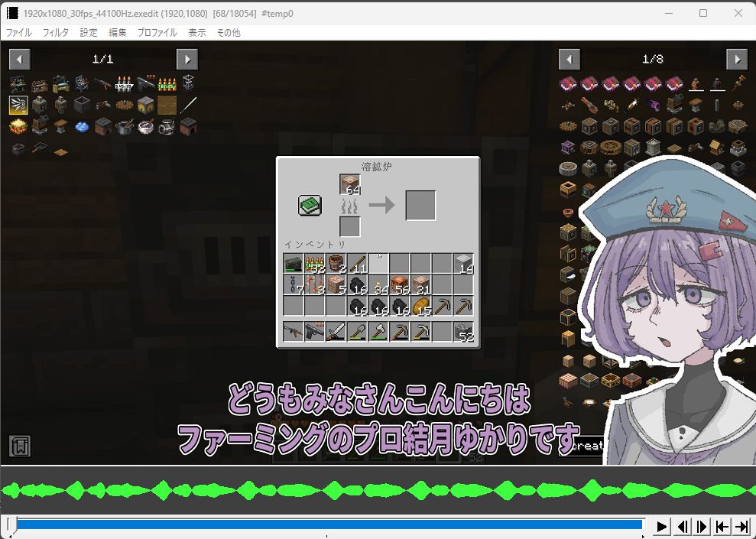Click the rifle icon in left item panel
Screen dimensions: 756x539
coord(102,84)
